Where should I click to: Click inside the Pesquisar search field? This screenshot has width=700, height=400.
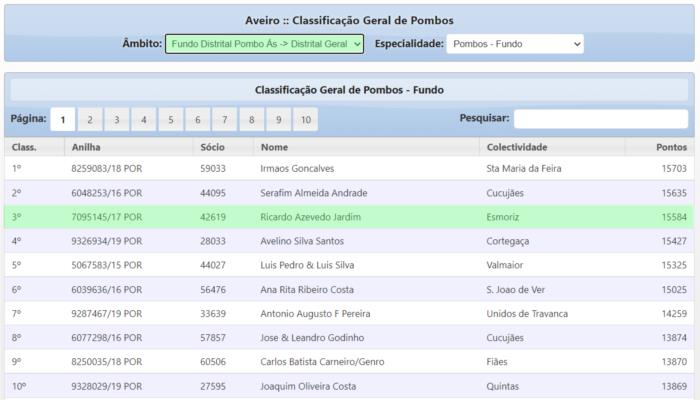(x=600, y=119)
